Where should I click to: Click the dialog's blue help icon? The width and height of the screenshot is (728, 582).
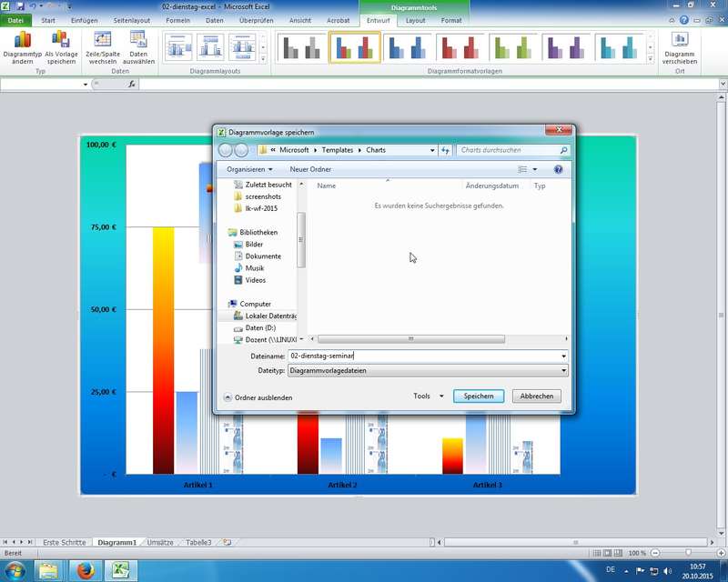tap(558, 169)
